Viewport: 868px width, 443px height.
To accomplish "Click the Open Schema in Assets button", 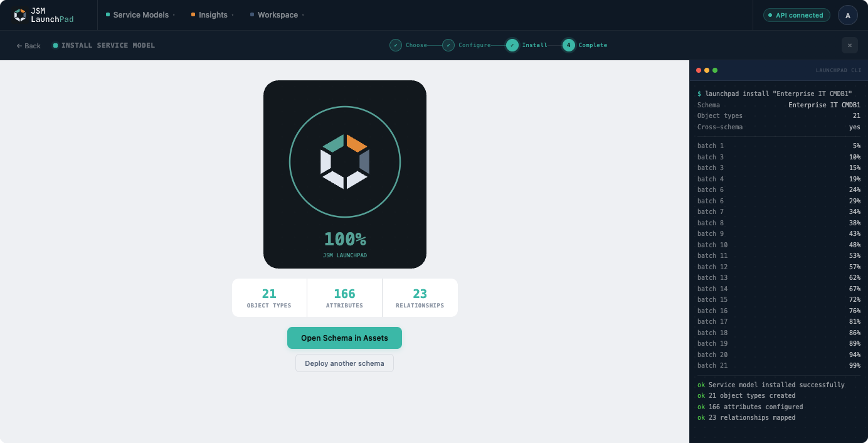I will click(344, 338).
